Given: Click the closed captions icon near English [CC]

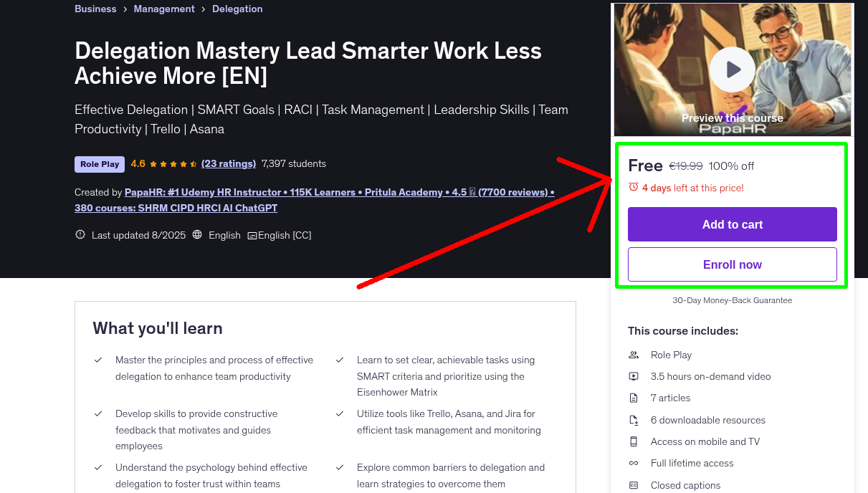Looking at the screenshot, I should click(252, 235).
